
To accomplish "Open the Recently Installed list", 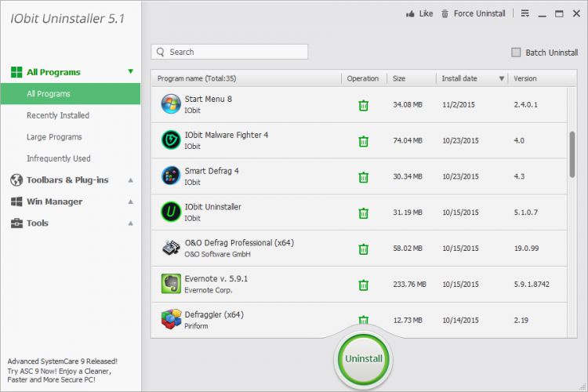I will (58, 115).
